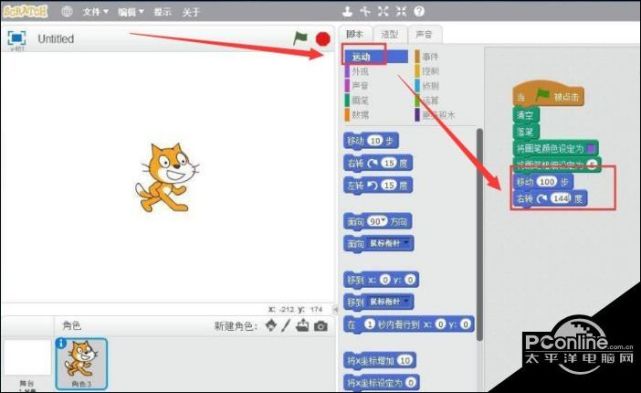Click the block help question-mark icon
Screen dimensions: 641x393
(419, 11)
